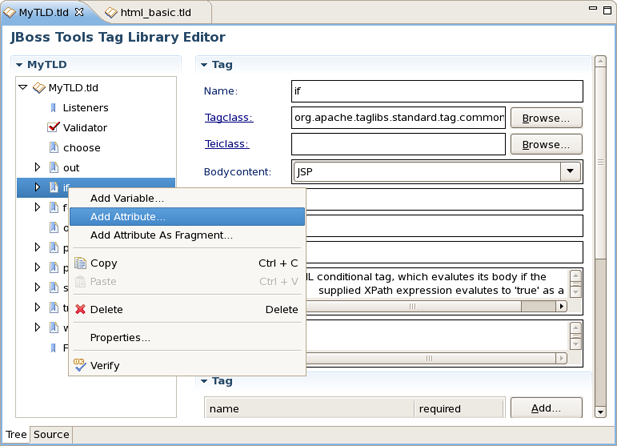Click the Validator checkmark icon
Image resolution: width=617 pixels, height=446 pixels.
[x=53, y=127]
